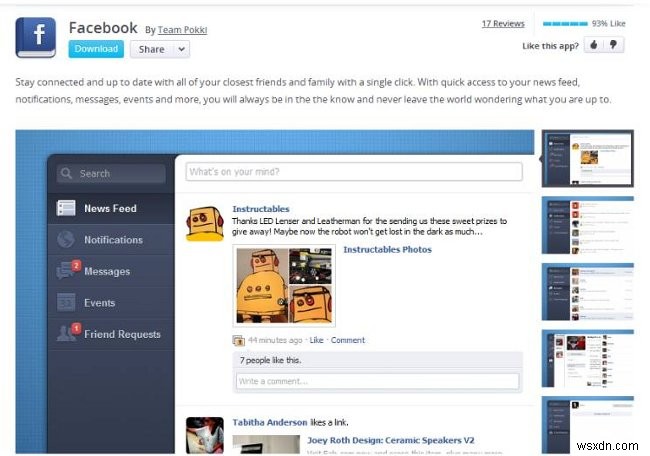
Task: Click the Facebook app logo icon
Action: tap(36, 37)
